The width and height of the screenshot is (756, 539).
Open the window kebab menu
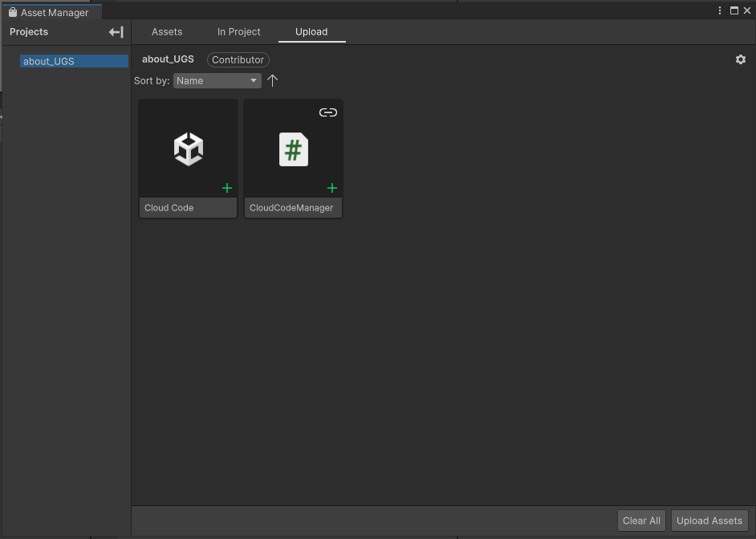click(x=720, y=10)
